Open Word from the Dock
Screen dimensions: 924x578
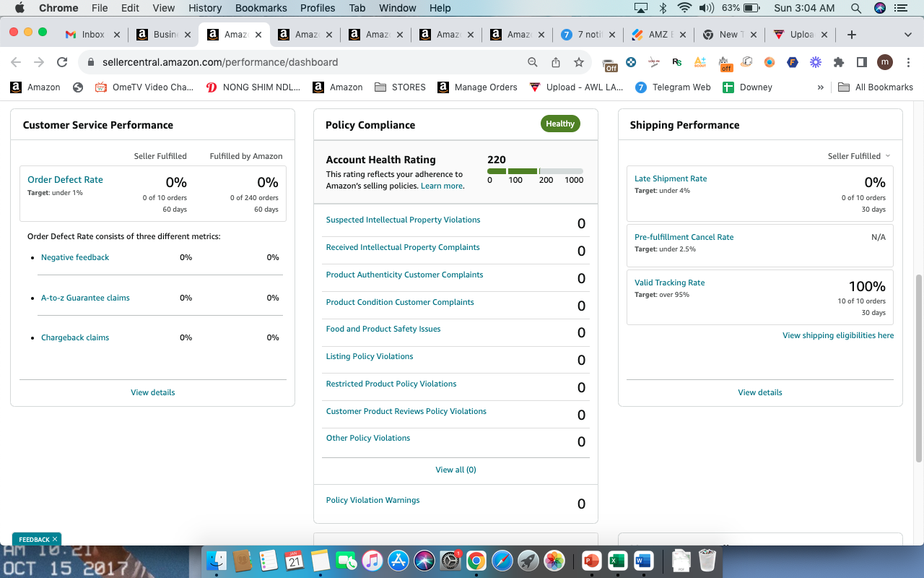(x=643, y=560)
